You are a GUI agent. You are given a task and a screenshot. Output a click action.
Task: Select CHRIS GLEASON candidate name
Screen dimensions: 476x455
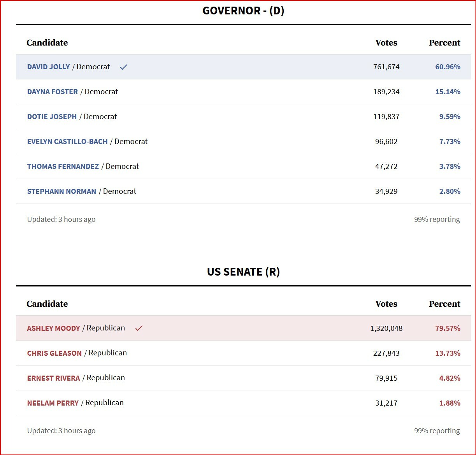54,353
